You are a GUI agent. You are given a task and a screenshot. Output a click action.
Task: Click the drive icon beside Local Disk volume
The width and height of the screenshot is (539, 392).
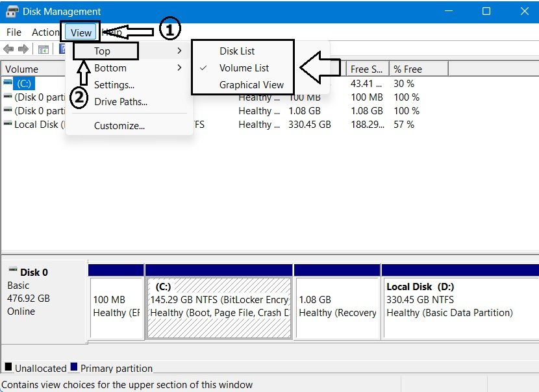click(x=8, y=123)
